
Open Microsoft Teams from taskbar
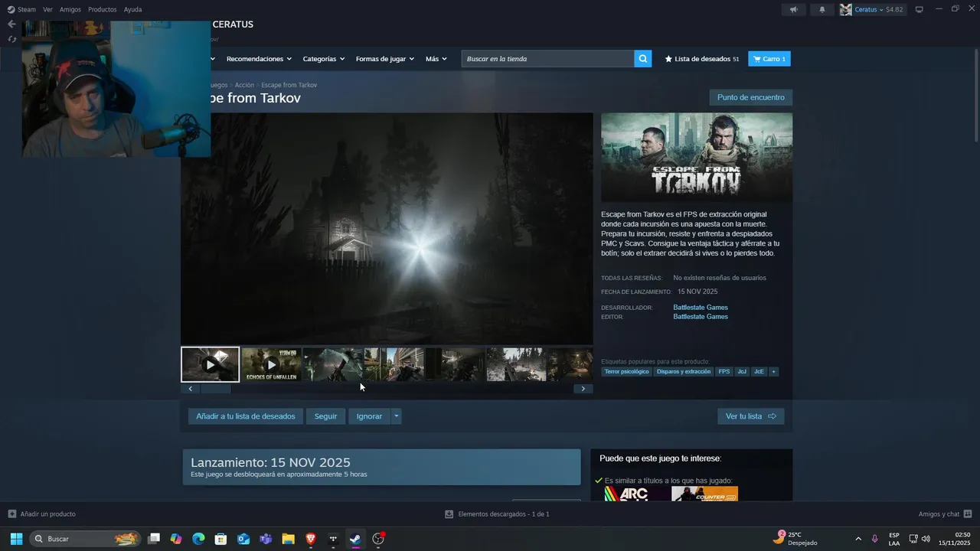click(266, 539)
